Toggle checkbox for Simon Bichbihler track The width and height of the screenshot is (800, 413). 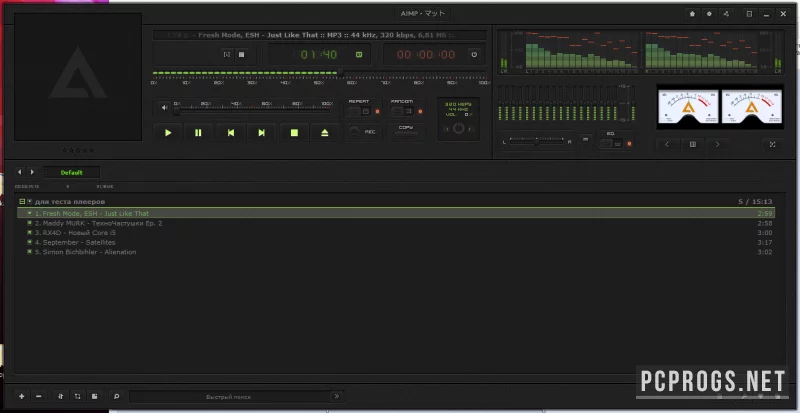tap(30, 252)
